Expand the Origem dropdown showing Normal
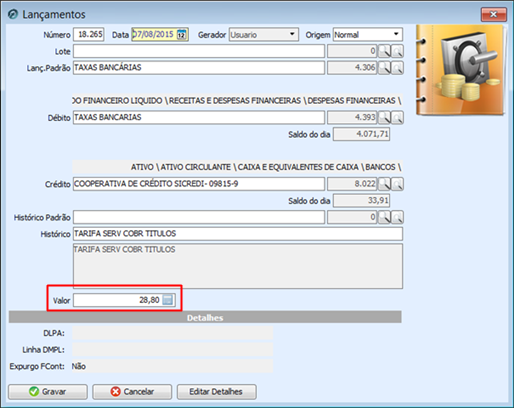Image resolution: width=514 pixels, height=408 pixels. 396,34
